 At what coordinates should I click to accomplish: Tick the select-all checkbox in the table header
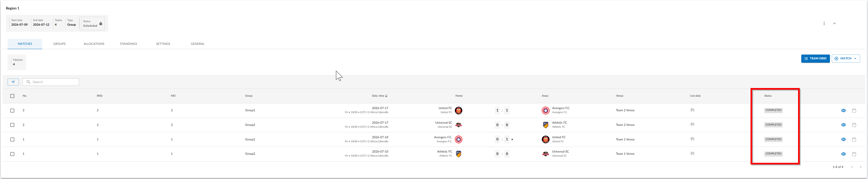pos(12,96)
